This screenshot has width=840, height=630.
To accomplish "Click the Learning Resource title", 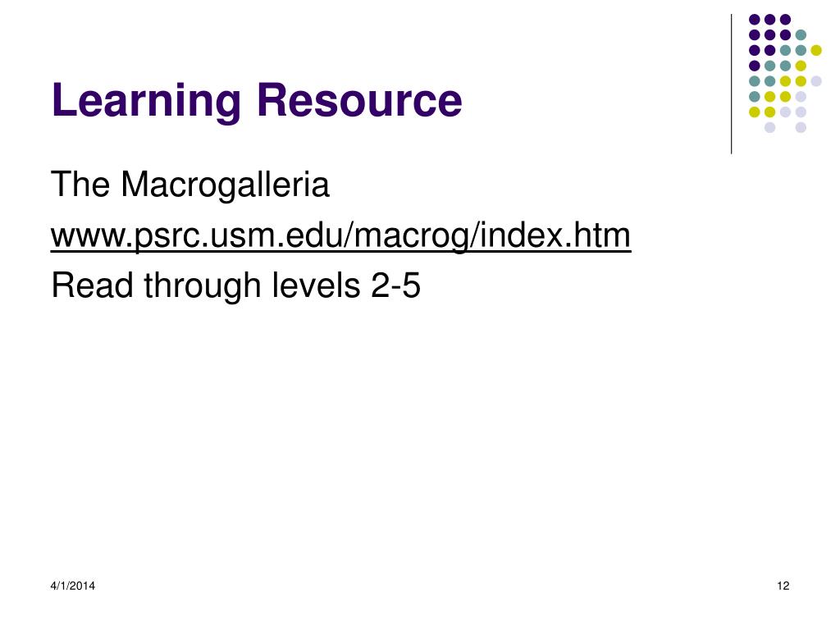I will pyautogui.click(x=257, y=100).
